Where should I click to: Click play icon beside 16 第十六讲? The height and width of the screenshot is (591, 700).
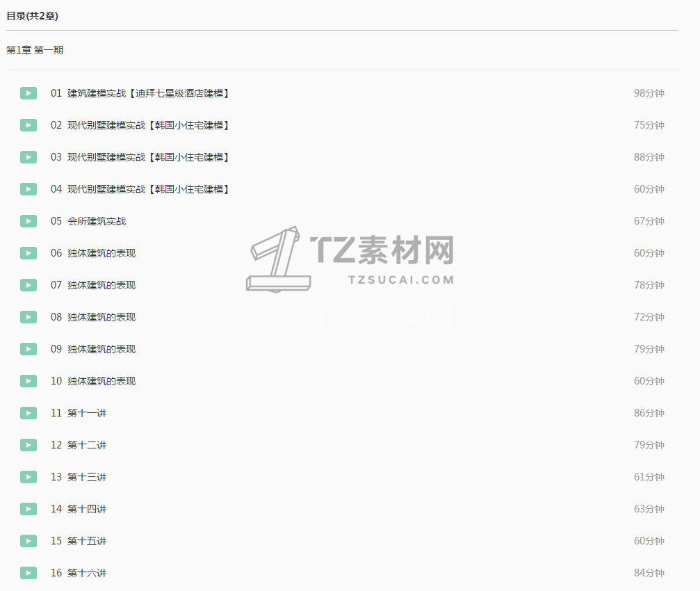pos(29,573)
